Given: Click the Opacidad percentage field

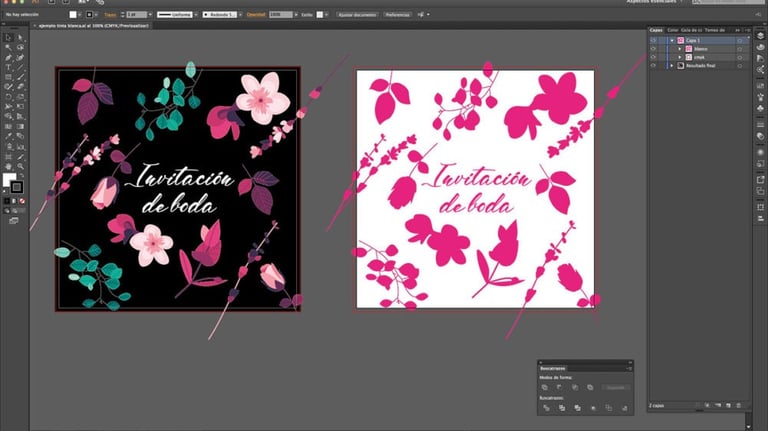Looking at the screenshot, I should (x=281, y=16).
